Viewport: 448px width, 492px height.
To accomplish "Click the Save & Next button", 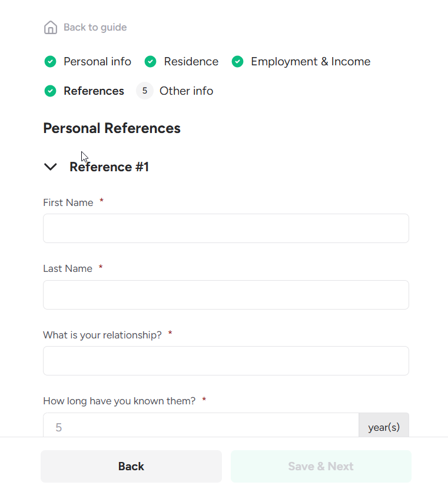I will pyautogui.click(x=321, y=466).
